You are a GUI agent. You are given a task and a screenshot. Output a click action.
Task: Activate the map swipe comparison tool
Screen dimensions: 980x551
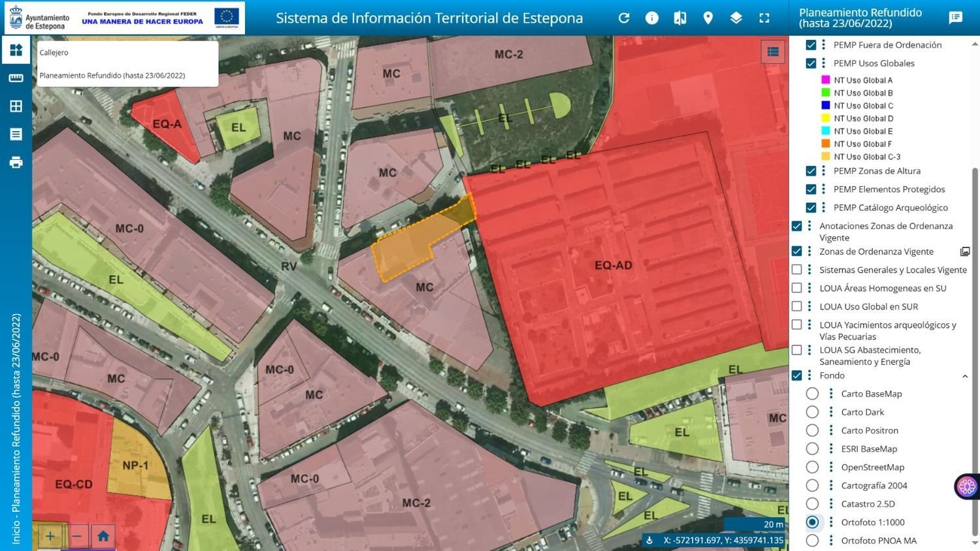tap(679, 18)
